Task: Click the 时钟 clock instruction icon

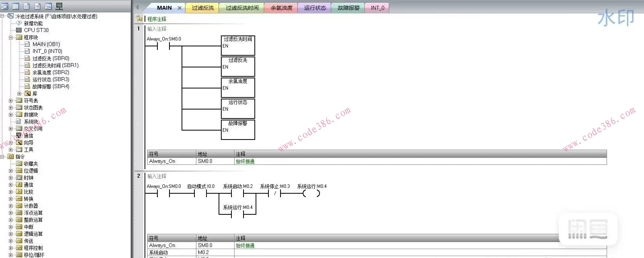Action: [x=19, y=178]
